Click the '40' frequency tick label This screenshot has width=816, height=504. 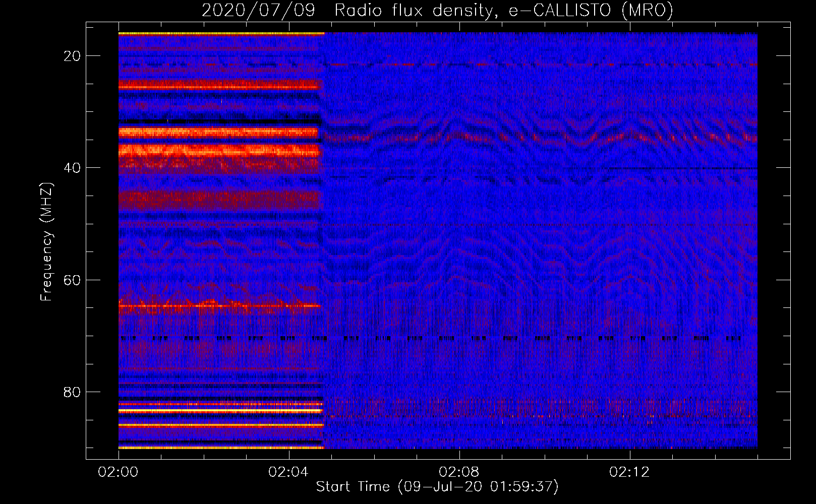72,168
